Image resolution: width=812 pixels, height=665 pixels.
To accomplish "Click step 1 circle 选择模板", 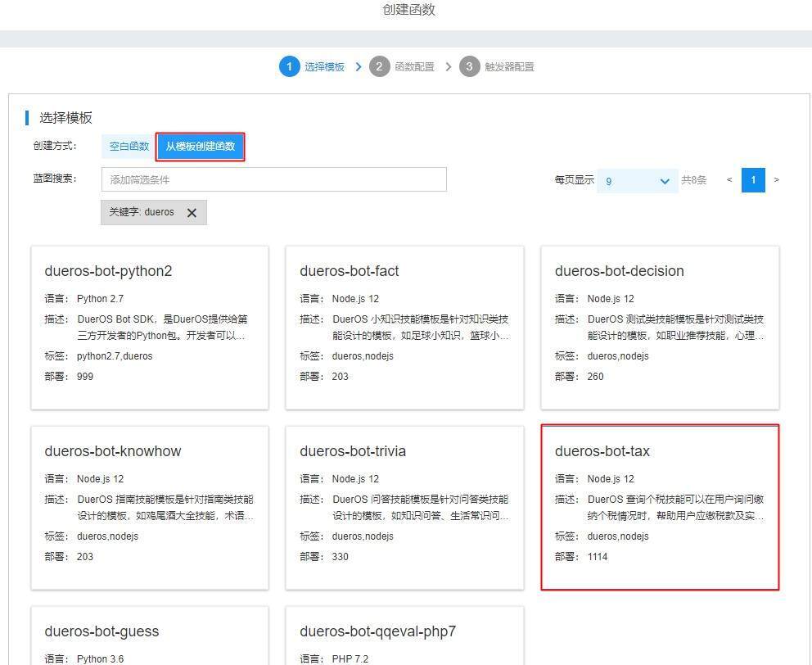I will point(289,66).
